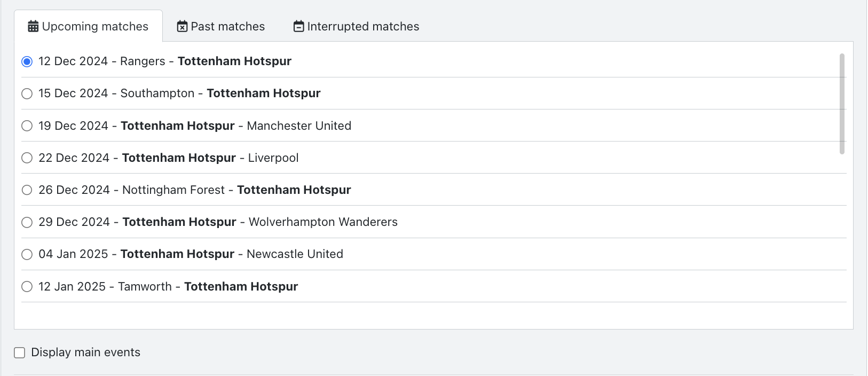Click the Tamworth - Tottenham Hotspur match label

click(208, 286)
